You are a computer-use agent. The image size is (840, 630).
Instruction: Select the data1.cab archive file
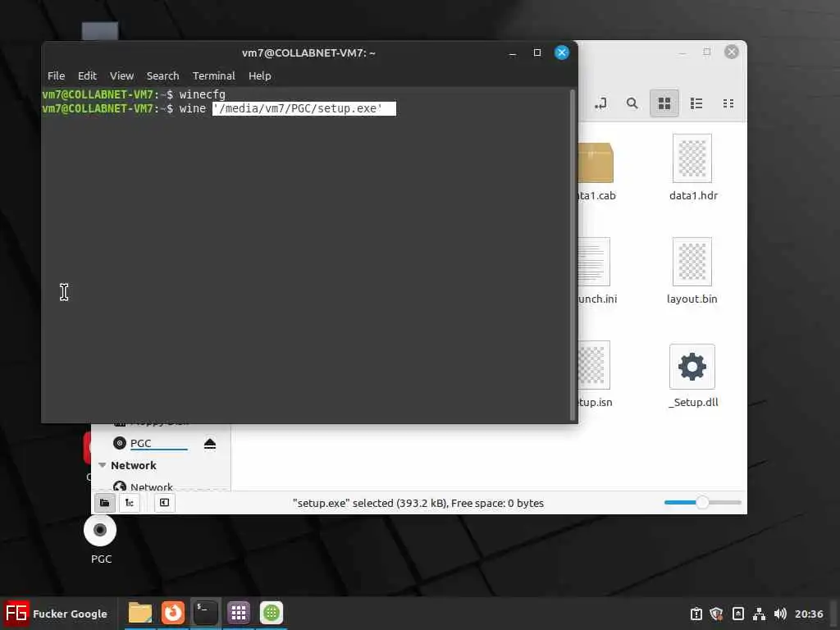coord(596,171)
